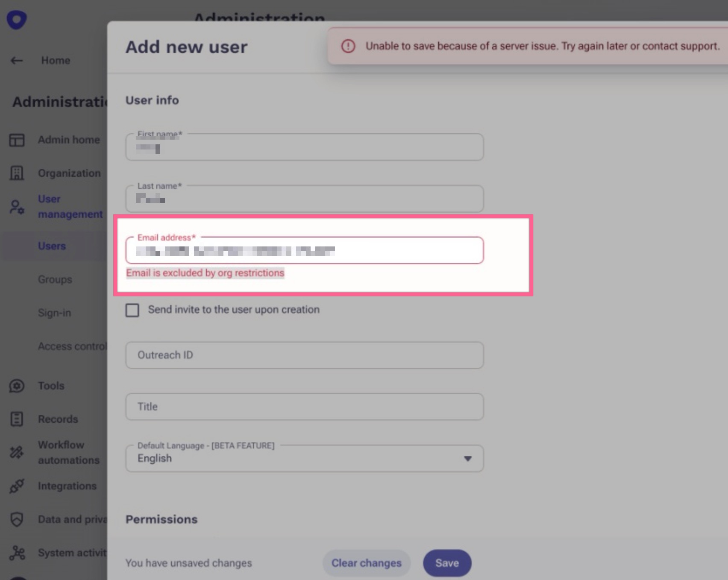Click the Add new user title
Viewport: 728px width, 580px height.
tap(186, 47)
